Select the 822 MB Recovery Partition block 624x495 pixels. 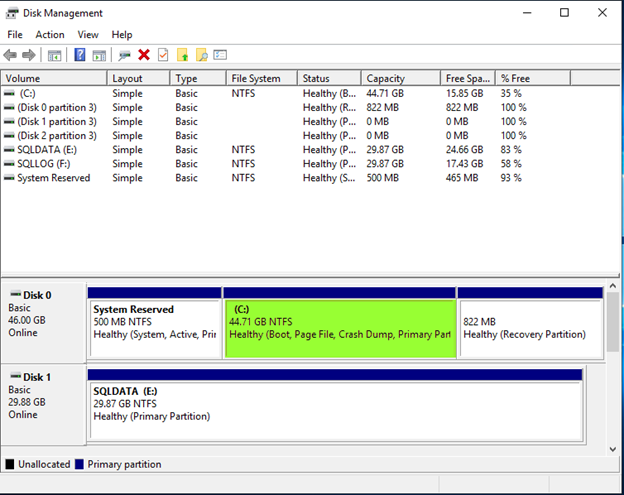pyautogui.click(x=530, y=323)
